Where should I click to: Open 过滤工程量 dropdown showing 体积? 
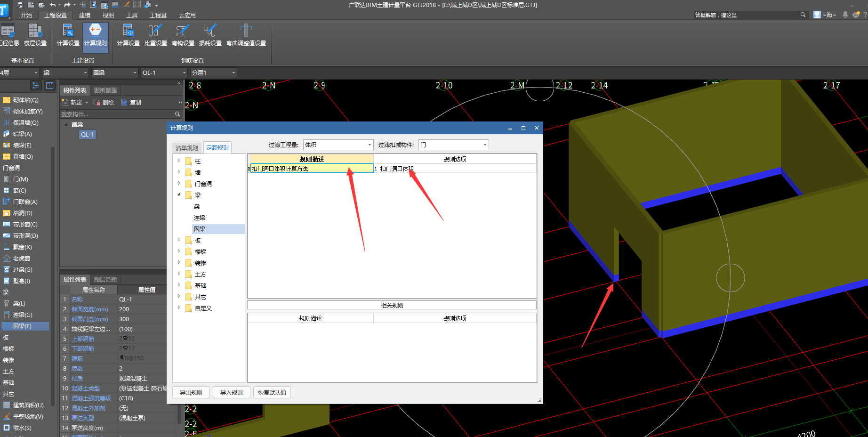338,145
